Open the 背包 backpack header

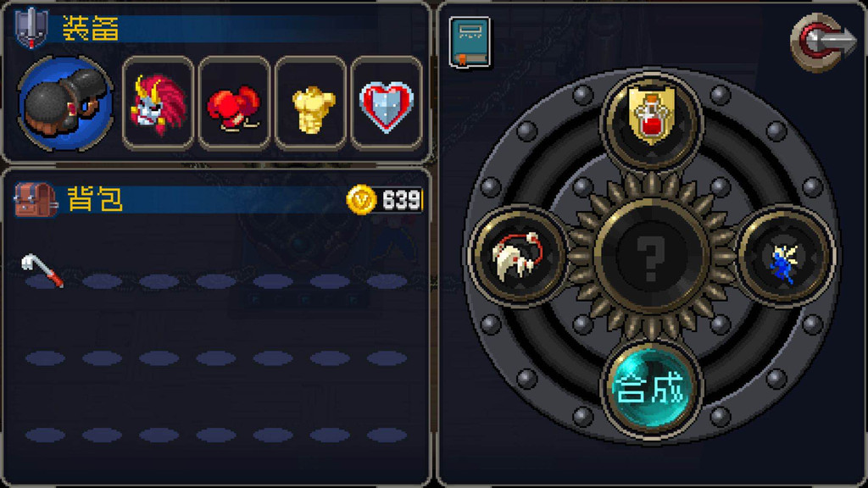click(95, 199)
